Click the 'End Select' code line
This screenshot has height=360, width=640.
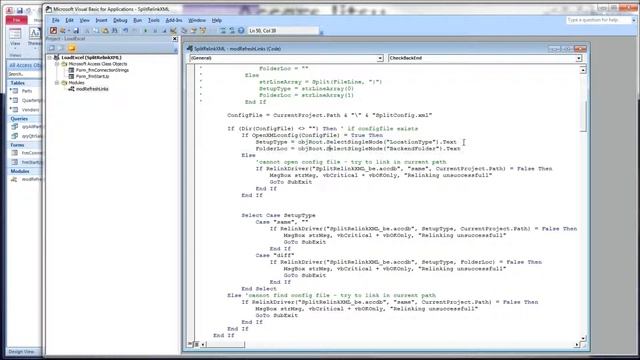tap(259, 289)
